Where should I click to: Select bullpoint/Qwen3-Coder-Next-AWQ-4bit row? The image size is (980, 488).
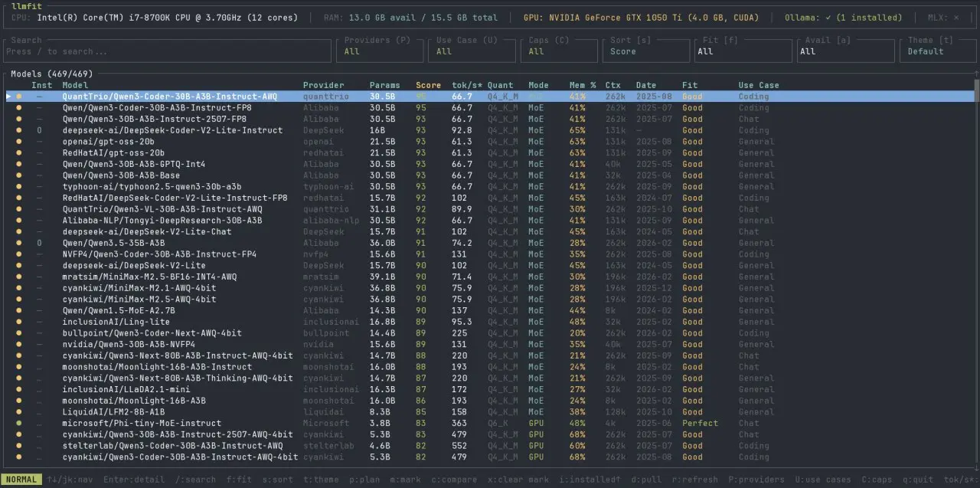tap(489, 333)
